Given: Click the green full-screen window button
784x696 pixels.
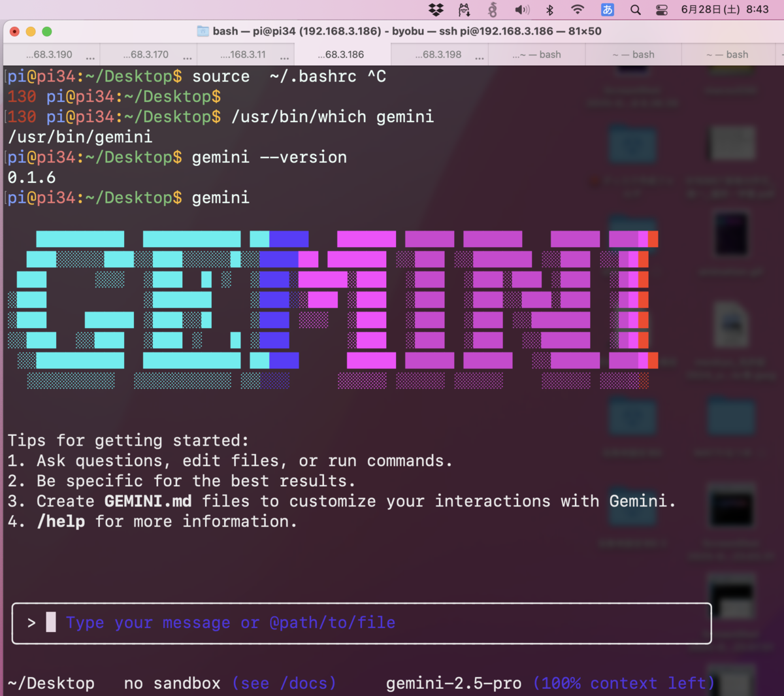Looking at the screenshot, I should (46, 31).
